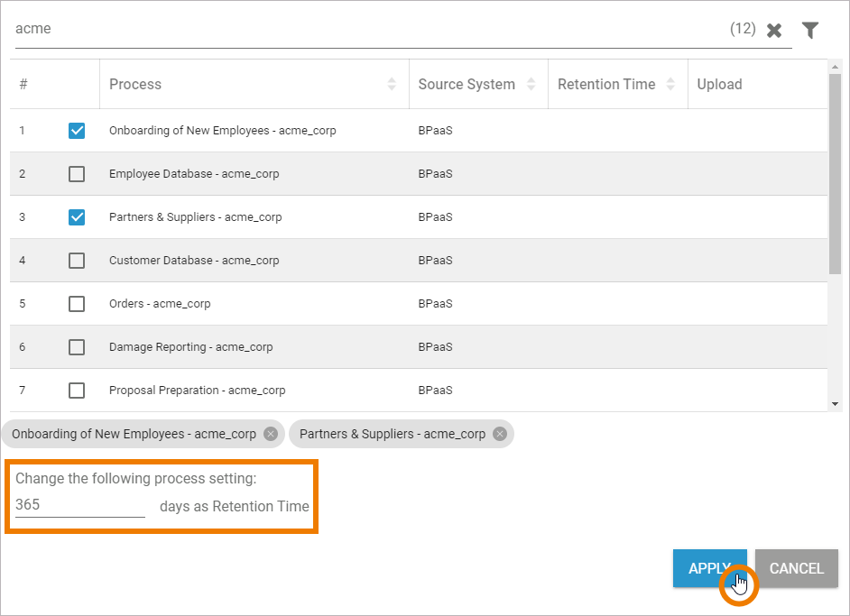Viewport: 850px width, 616px height.
Task: Click the scroll down arrow of the table
Action: (x=835, y=404)
